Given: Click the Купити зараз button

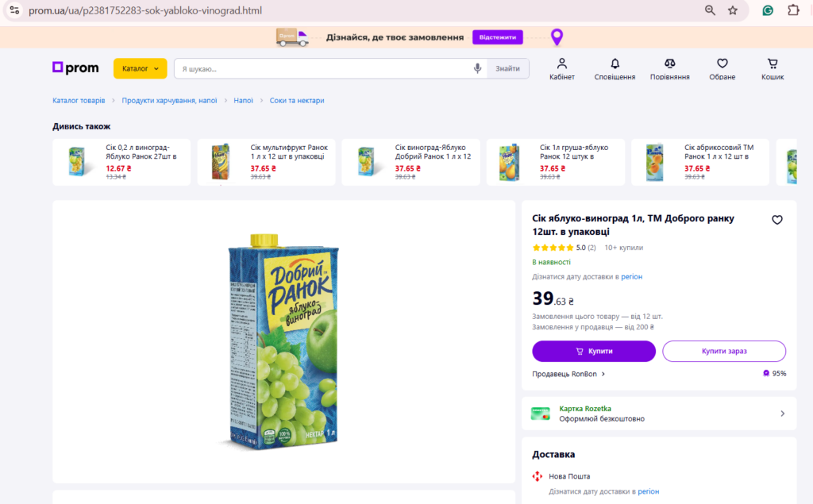Looking at the screenshot, I should (x=724, y=351).
